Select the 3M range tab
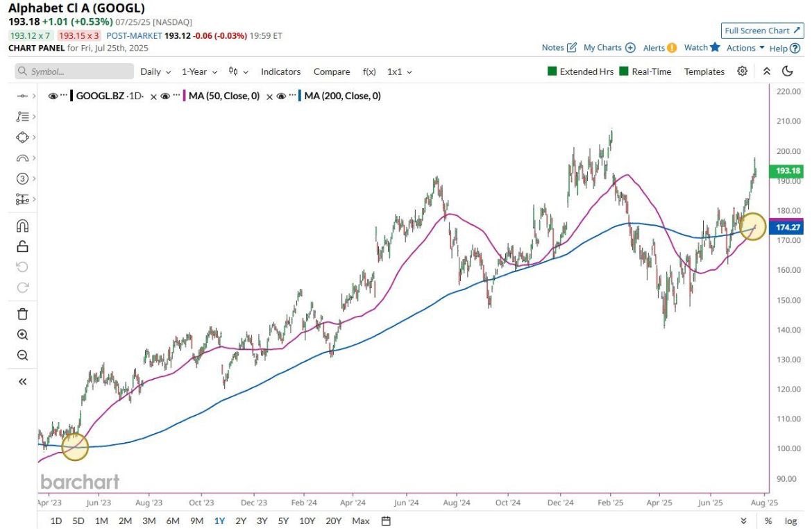Viewport: 812px width, 529px height. point(149,521)
